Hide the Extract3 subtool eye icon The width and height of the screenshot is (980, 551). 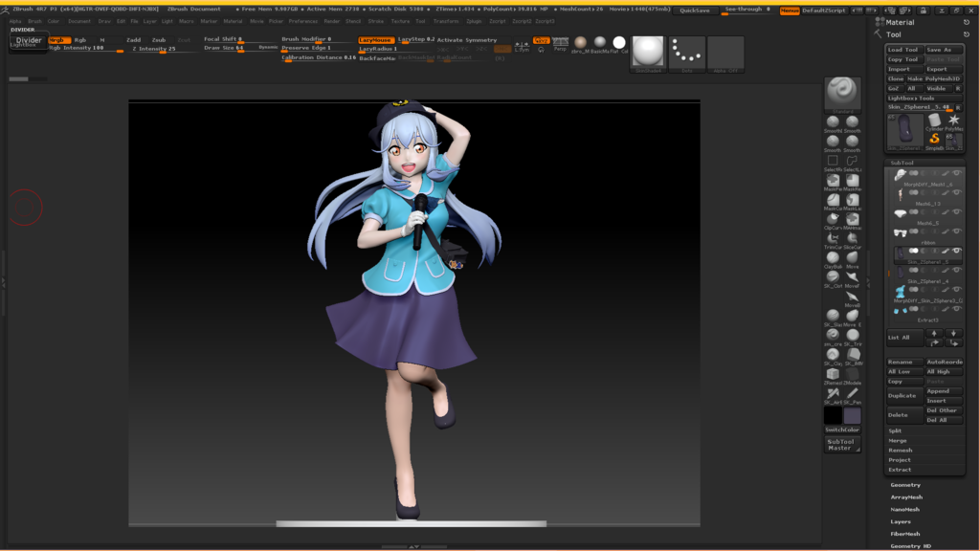point(956,309)
